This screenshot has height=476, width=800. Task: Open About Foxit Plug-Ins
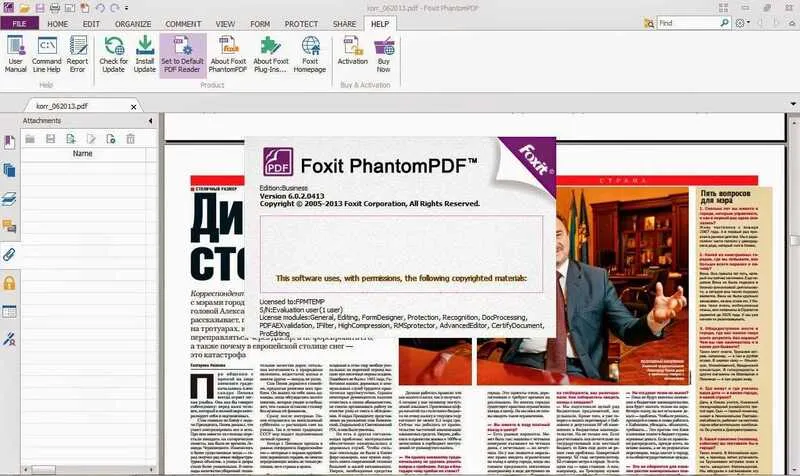click(270, 54)
